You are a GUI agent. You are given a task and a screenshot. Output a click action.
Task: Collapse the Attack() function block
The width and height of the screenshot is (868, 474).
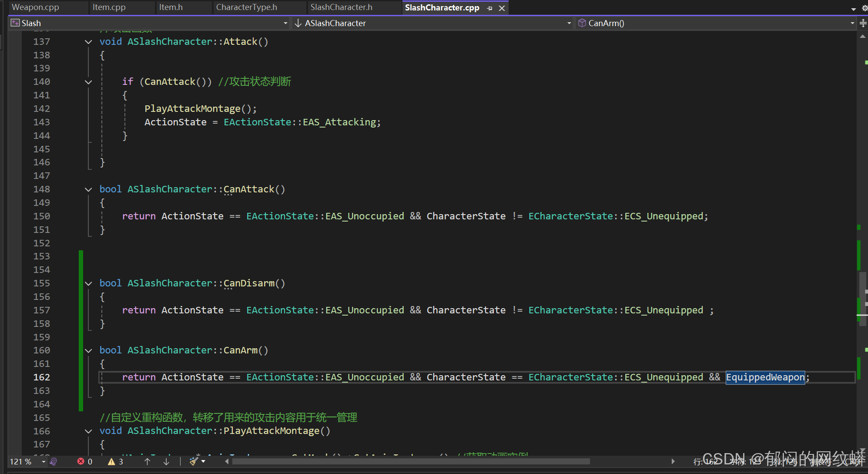[88, 42]
